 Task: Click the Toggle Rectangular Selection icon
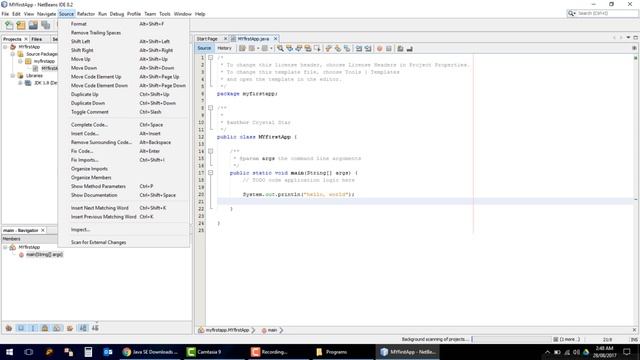coord(317,49)
